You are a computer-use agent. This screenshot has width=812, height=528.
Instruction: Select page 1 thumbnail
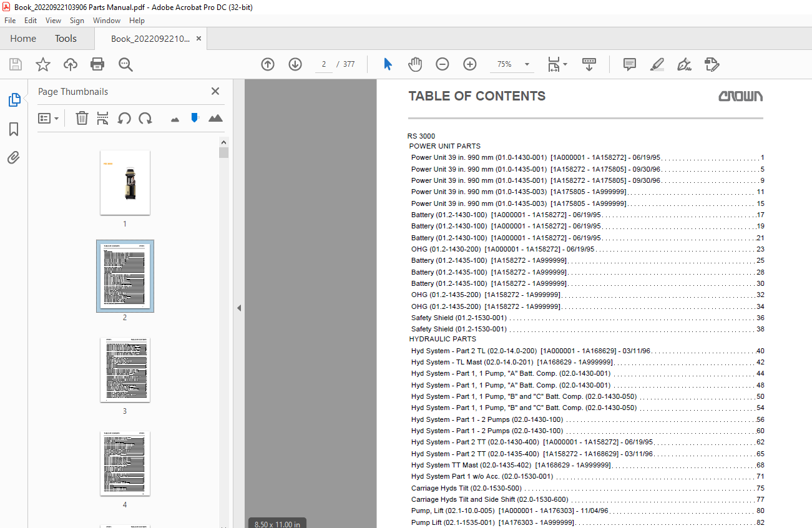click(125, 182)
